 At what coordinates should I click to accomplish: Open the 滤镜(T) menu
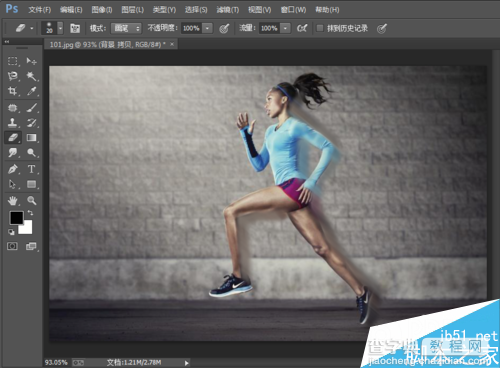tap(228, 10)
